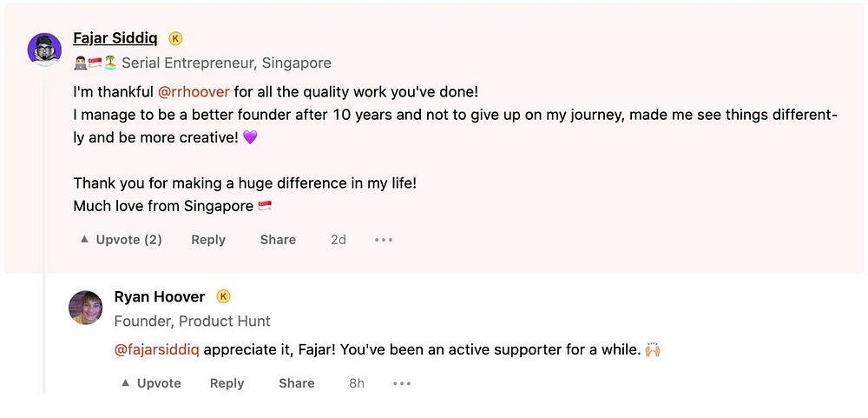Screen dimensions: 868x418
Task: Click the Fajar Siddiq name link
Action: (115, 38)
